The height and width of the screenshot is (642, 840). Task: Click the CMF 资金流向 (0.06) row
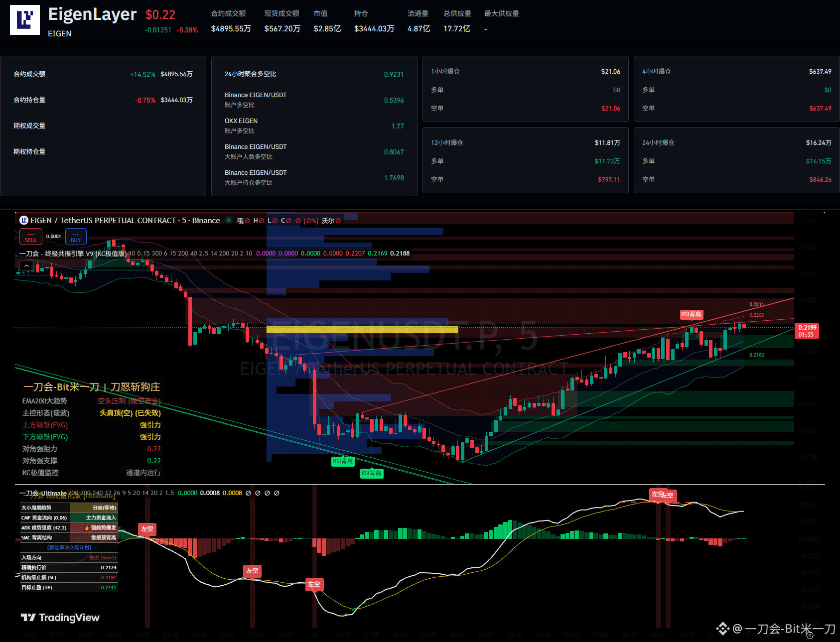click(x=69, y=517)
